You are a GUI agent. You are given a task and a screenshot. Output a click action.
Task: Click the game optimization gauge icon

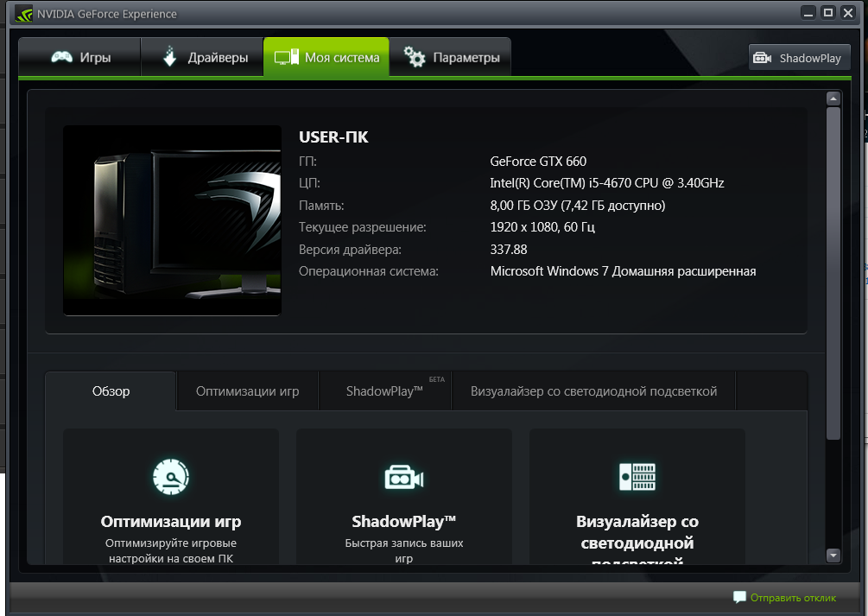point(171,476)
